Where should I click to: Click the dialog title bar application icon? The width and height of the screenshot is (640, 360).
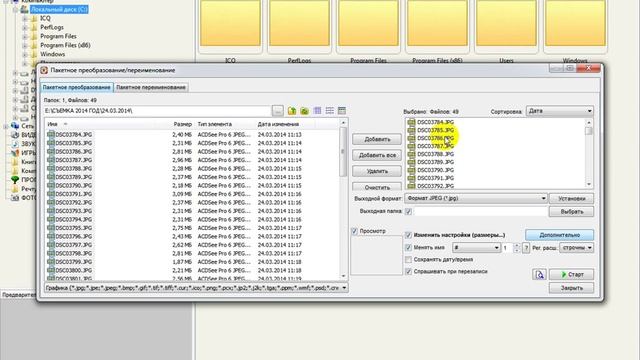click(x=44, y=70)
